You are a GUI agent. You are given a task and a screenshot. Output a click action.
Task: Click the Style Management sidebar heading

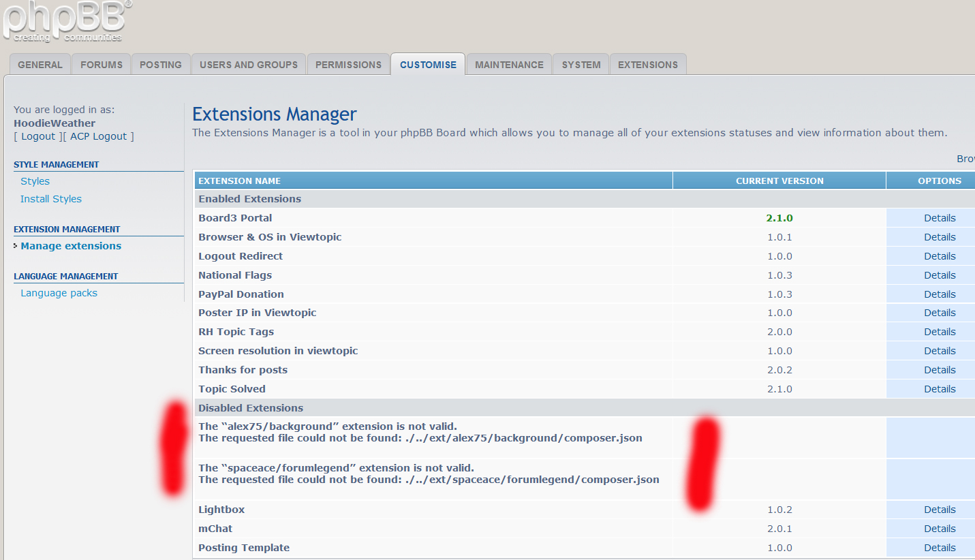(x=56, y=164)
